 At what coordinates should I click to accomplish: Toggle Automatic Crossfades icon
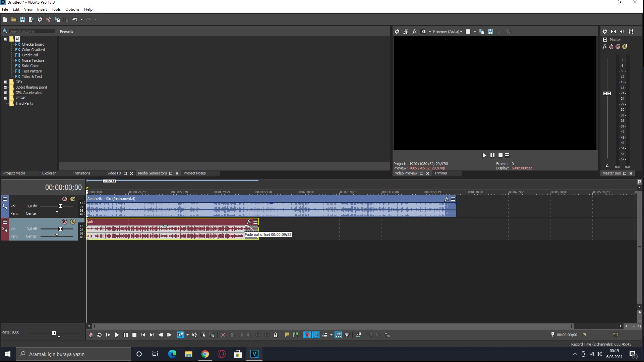click(x=316, y=335)
